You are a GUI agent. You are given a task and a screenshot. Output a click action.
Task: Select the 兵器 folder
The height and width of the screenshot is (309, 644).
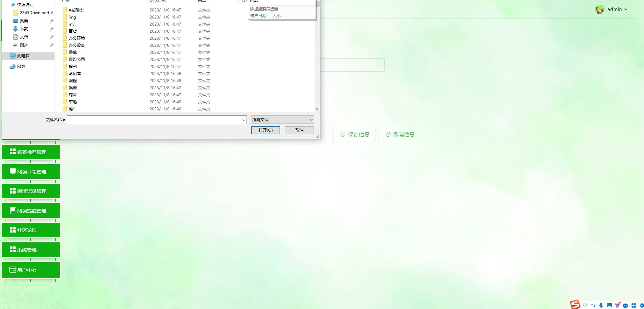pyautogui.click(x=73, y=88)
